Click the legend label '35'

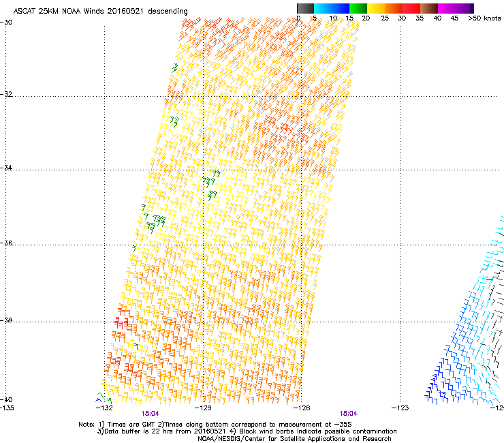point(420,18)
